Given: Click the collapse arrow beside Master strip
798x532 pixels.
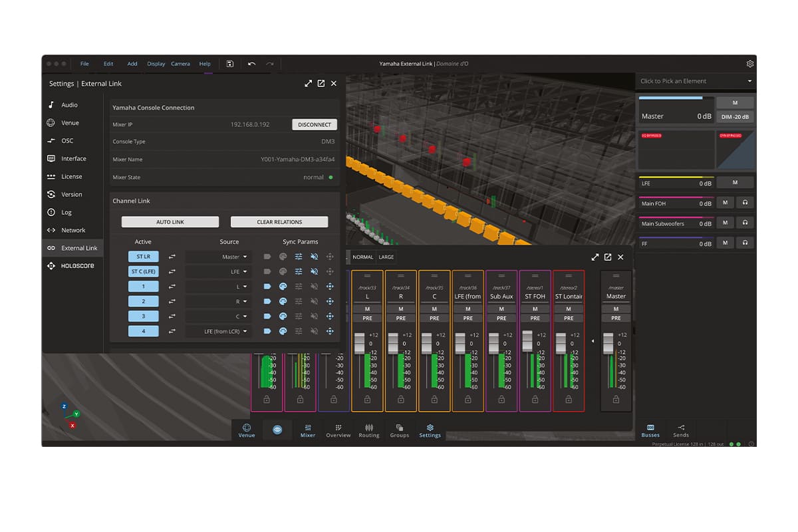Looking at the screenshot, I should [593, 341].
